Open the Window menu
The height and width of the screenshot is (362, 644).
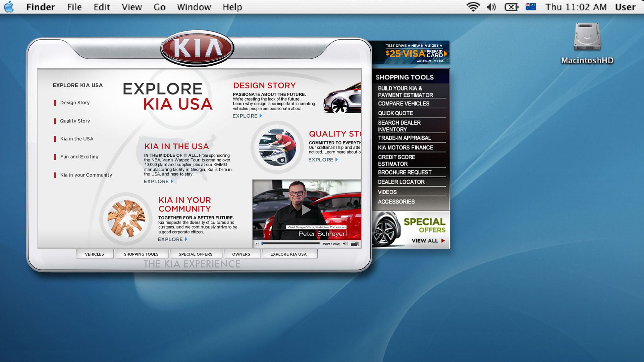[x=194, y=7]
